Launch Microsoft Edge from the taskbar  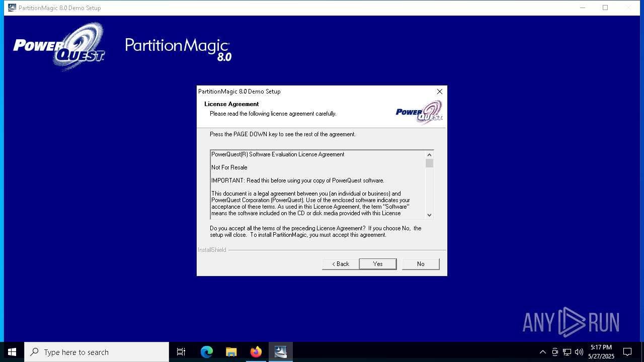tap(207, 352)
